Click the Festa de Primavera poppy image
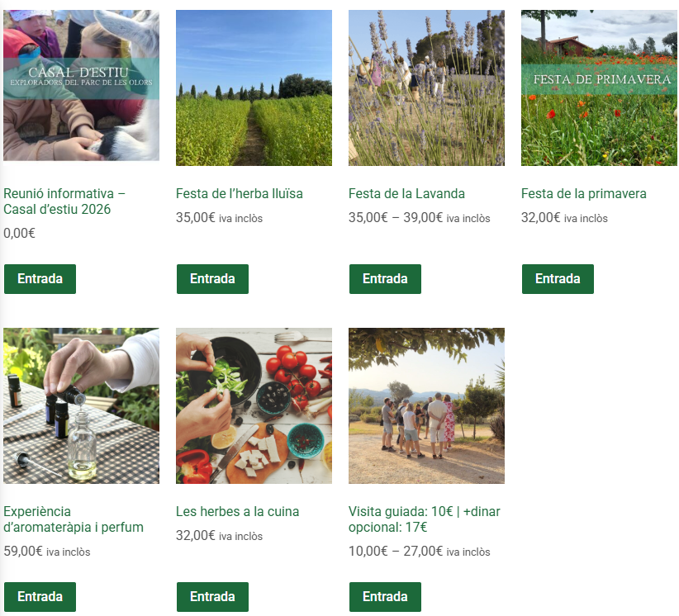Viewport: 679px width, 616px height. point(599,88)
